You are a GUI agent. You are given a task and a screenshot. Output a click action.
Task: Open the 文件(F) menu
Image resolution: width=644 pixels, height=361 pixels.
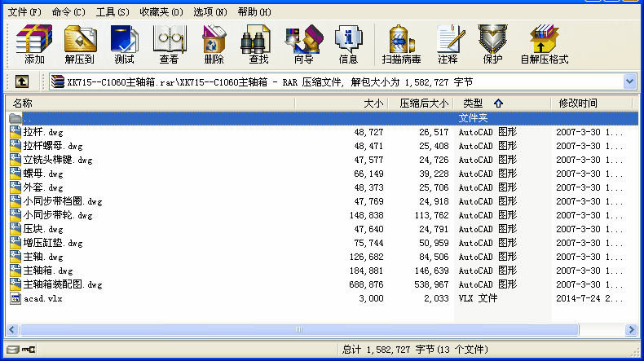click(x=24, y=12)
